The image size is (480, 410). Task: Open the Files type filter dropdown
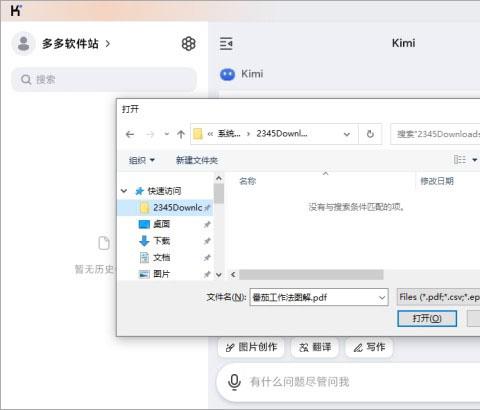pyautogui.click(x=438, y=297)
